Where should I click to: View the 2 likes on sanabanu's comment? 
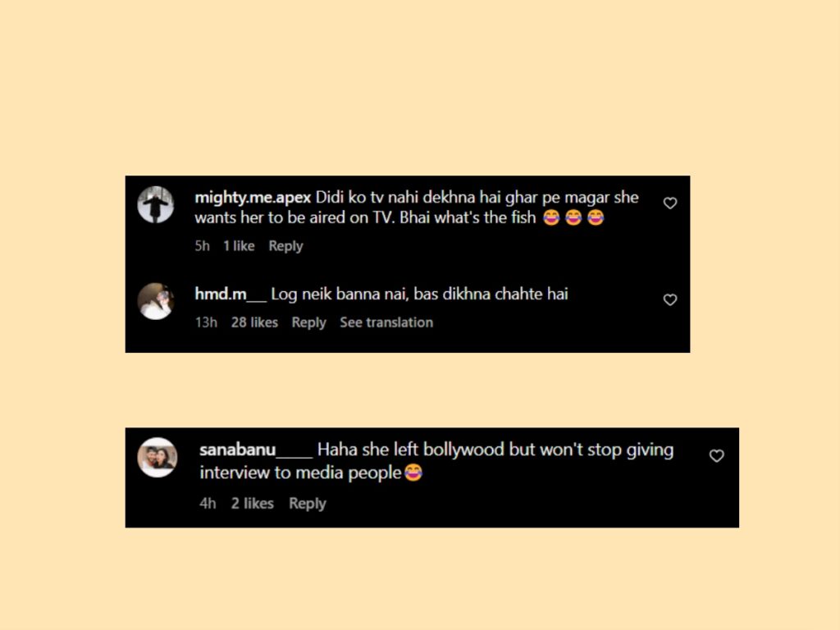253,504
